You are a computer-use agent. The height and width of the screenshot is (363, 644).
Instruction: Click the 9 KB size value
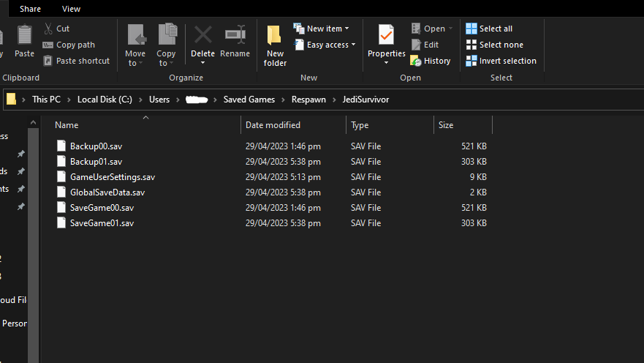click(478, 177)
